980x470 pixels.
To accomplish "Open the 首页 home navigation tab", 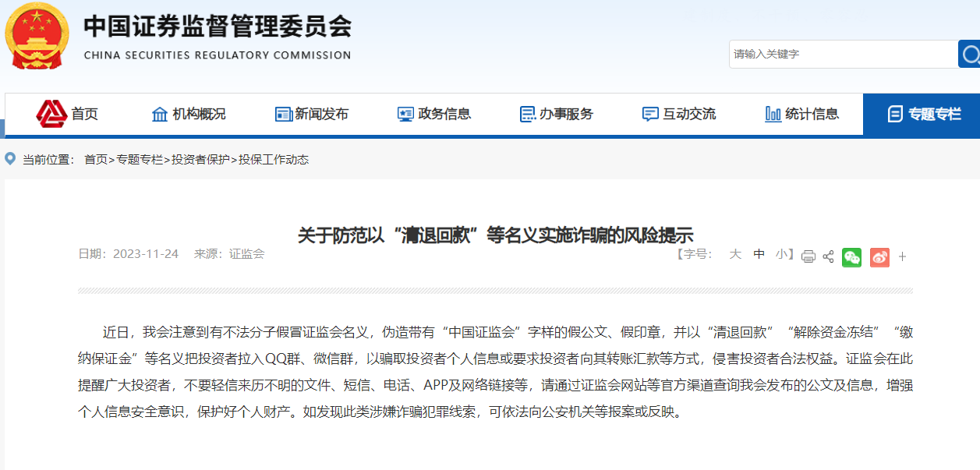I will 68,115.
